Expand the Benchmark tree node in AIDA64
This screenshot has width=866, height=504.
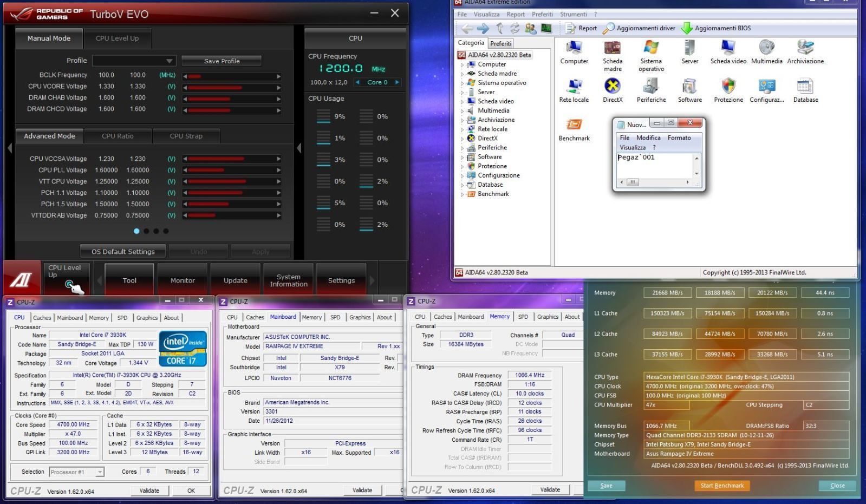click(462, 194)
